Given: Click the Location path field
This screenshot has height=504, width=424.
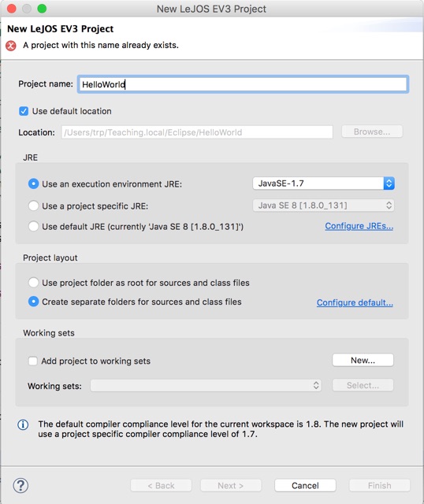Looking at the screenshot, I should click(197, 132).
